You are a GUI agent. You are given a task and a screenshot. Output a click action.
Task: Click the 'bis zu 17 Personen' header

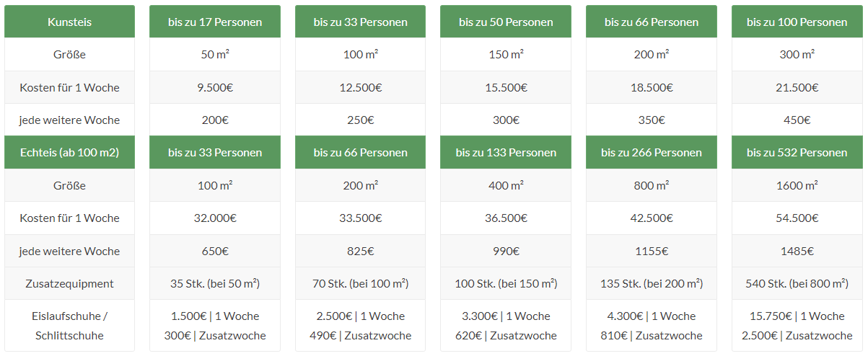(x=215, y=22)
